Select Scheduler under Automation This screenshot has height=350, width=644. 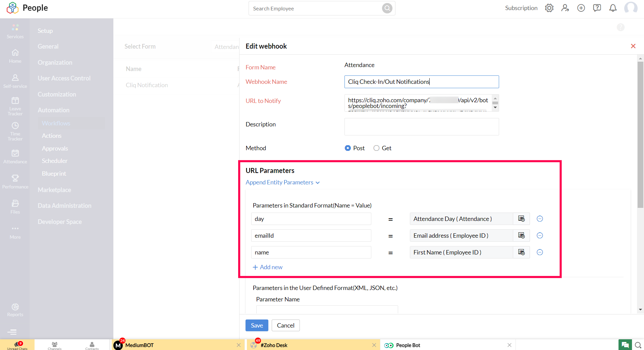(55, 161)
